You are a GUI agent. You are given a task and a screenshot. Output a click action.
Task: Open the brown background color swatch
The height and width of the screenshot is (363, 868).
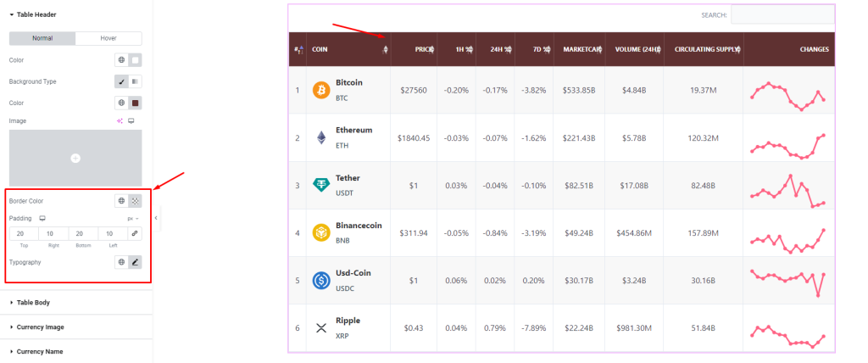[135, 103]
